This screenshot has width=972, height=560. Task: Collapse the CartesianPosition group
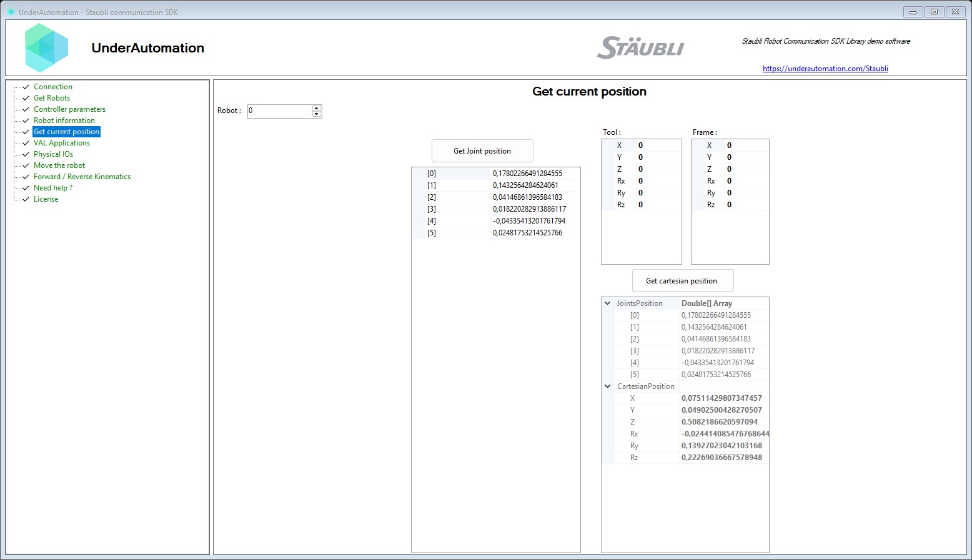pyautogui.click(x=608, y=386)
